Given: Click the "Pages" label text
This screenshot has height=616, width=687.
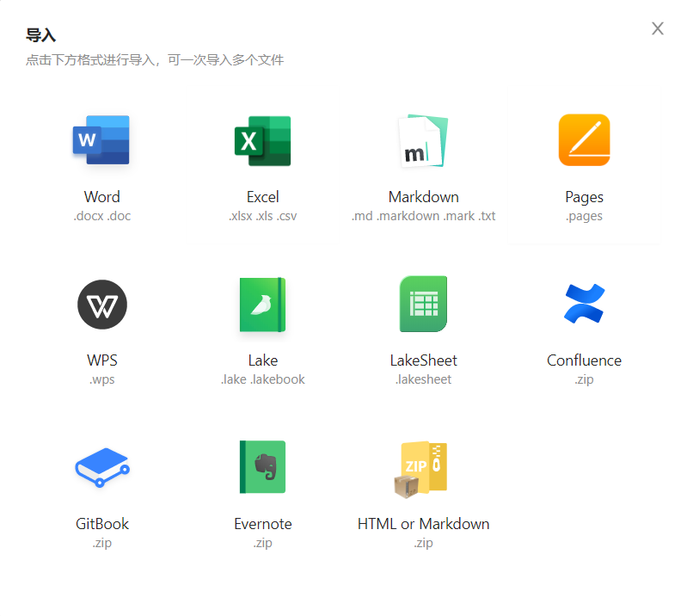Looking at the screenshot, I should pyautogui.click(x=584, y=197).
